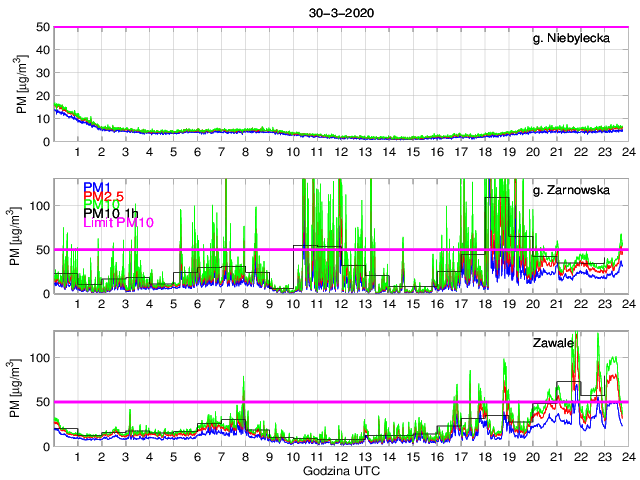Image resolution: width=640 pixels, height=480 pixels.
Task: Click the blue PM1 legend entry
Action: point(97,187)
